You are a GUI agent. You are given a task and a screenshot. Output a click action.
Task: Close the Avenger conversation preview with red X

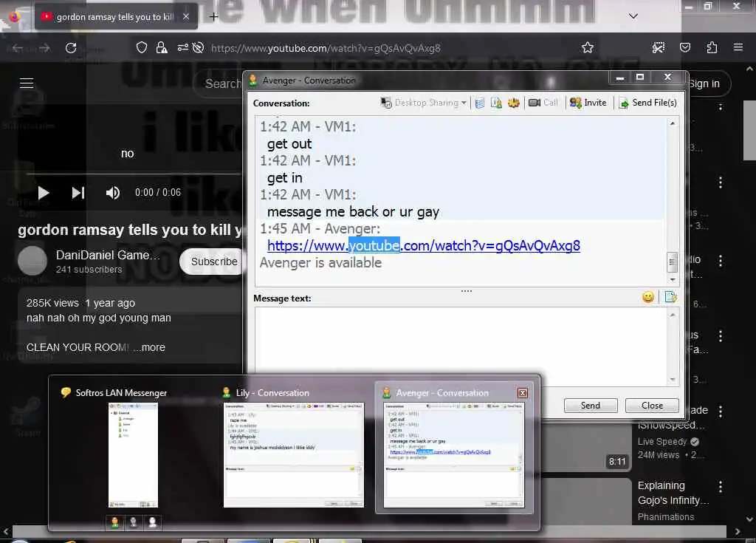(522, 393)
